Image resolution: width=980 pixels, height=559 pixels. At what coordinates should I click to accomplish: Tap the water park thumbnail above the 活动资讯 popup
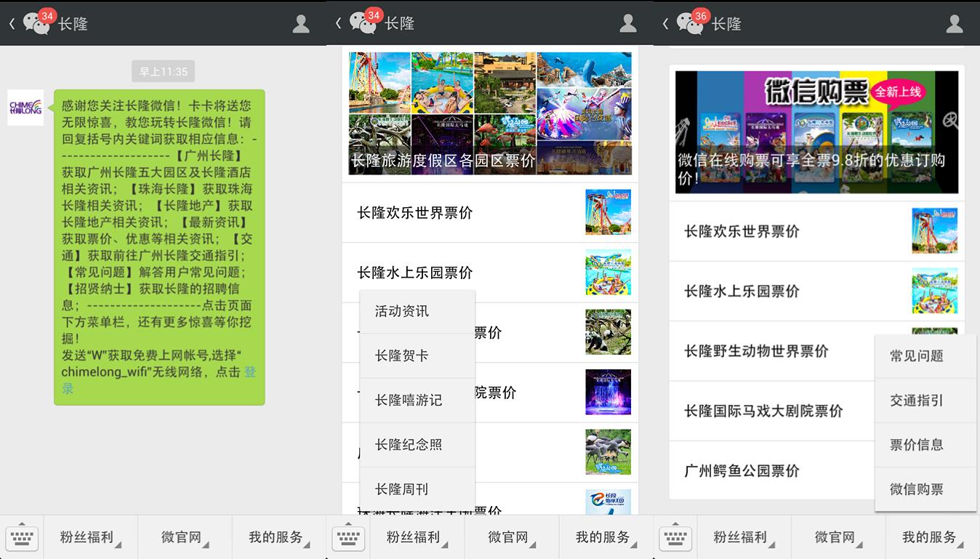coord(609,272)
